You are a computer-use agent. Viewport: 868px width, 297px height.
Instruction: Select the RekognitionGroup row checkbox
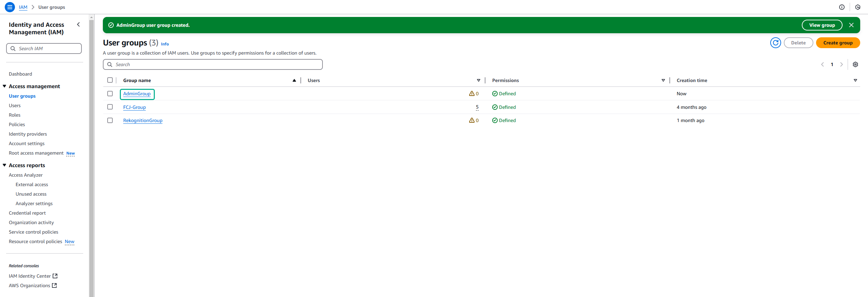tap(110, 120)
